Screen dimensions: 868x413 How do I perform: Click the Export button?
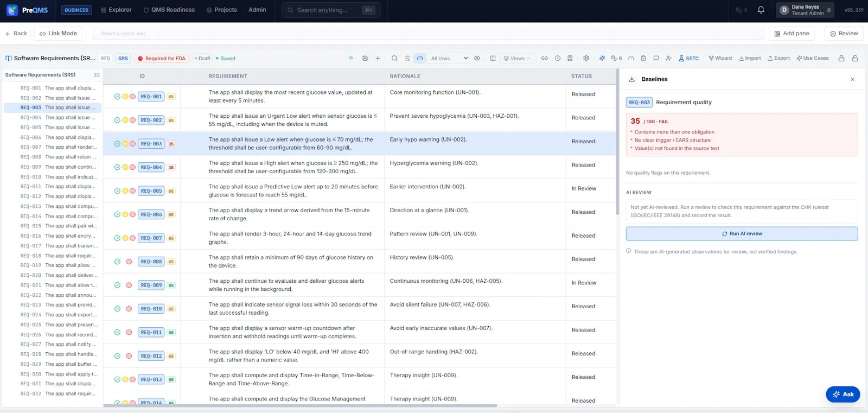click(778, 58)
